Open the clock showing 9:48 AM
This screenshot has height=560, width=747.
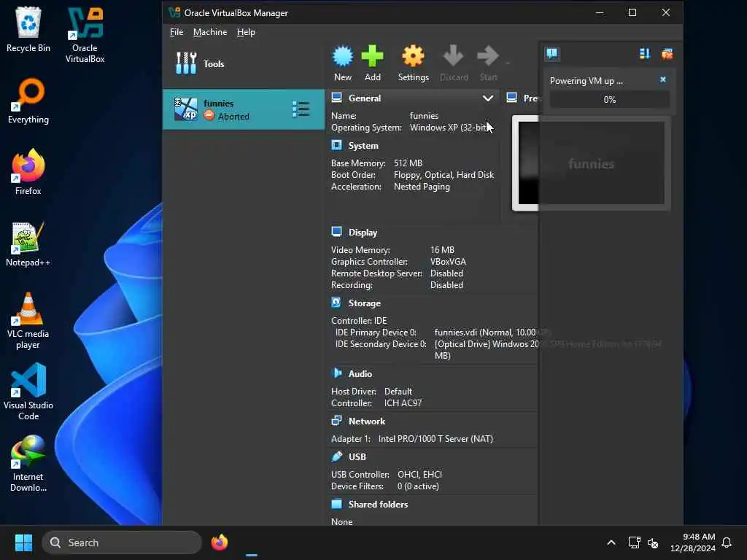[x=693, y=542]
